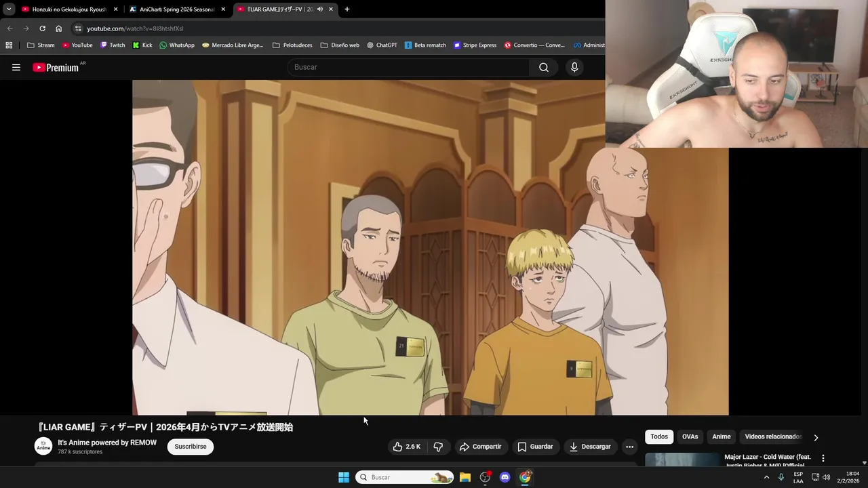Open the Windows Start menu

point(344,477)
